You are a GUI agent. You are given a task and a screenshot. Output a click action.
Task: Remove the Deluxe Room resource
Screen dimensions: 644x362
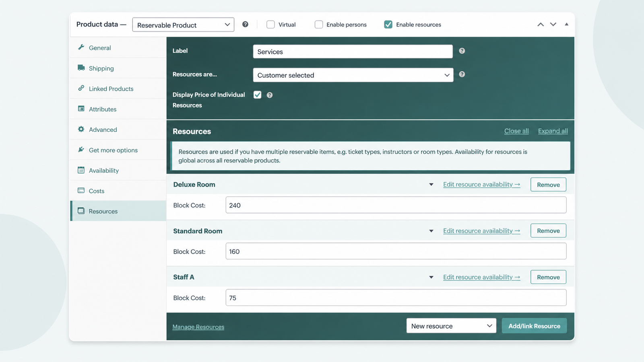548,185
